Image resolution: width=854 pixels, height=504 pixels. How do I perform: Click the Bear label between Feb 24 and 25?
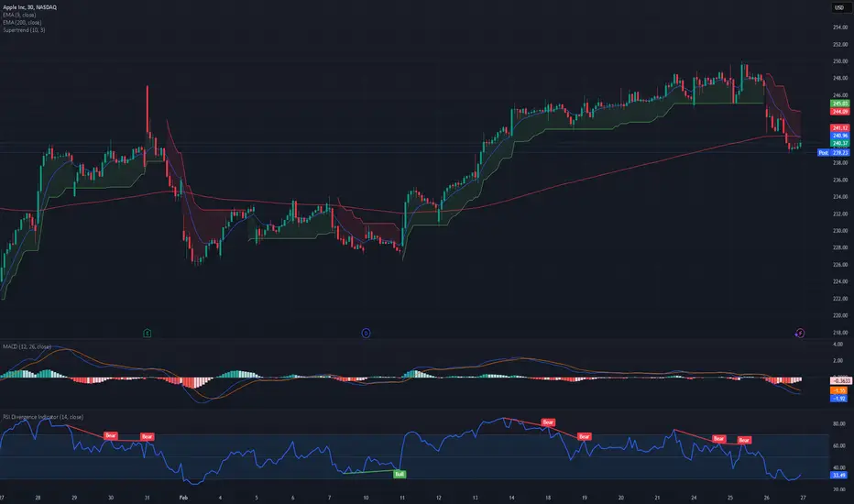(719, 439)
